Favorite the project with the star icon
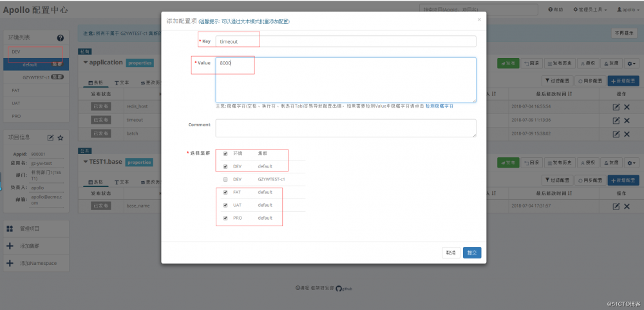 coord(61,138)
